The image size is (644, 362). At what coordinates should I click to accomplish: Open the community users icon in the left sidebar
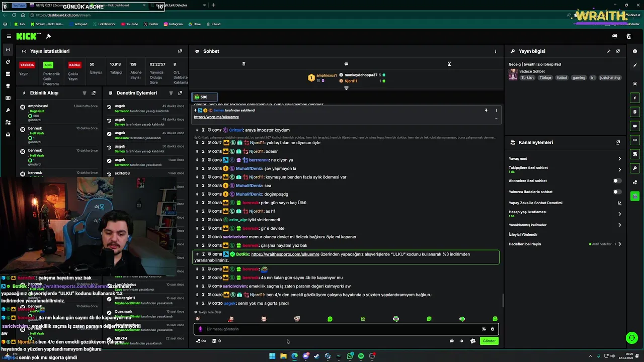[x=8, y=122]
